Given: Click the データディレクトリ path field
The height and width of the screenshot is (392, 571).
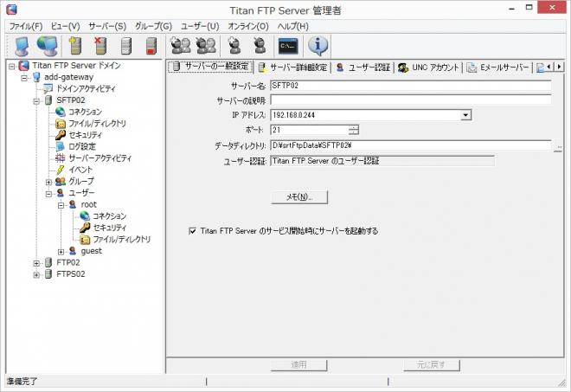Looking at the screenshot, I should (412, 145).
